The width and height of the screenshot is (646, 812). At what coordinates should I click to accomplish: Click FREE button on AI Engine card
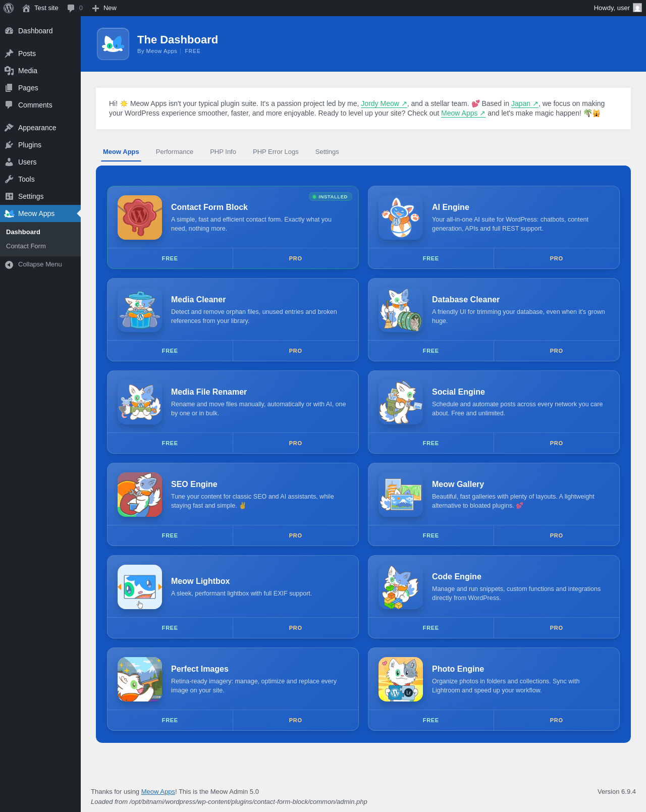coord(431,258)
